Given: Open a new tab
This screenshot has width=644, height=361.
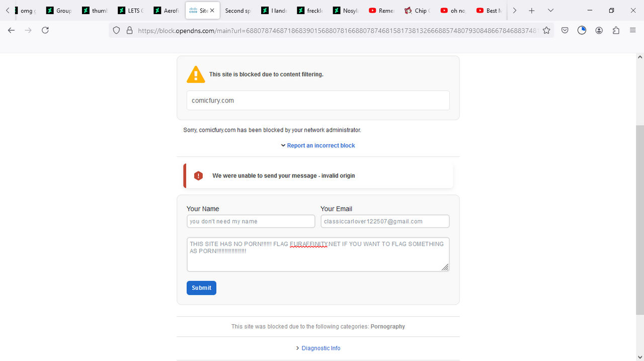Looking at the screenshot, I should coord(532,11).
